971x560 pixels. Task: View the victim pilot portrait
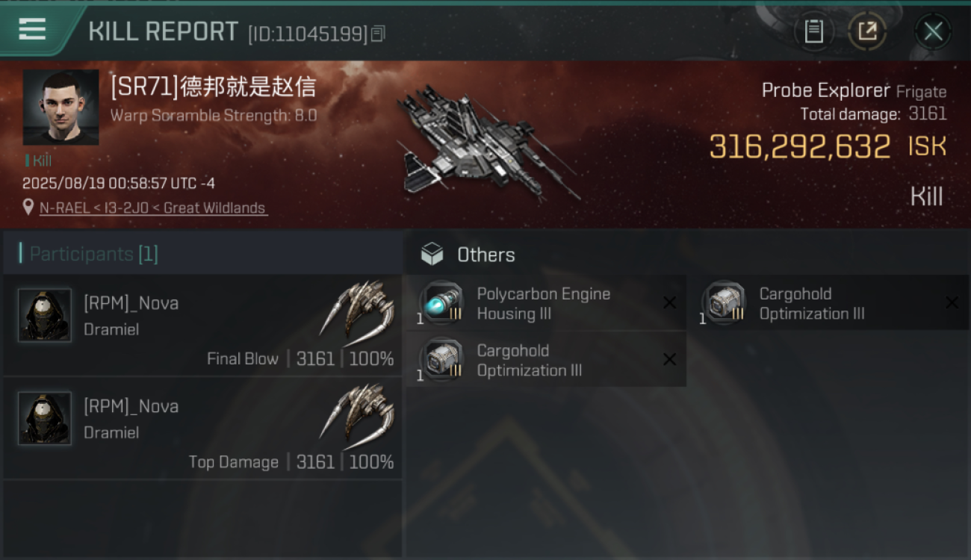(61, 108)
